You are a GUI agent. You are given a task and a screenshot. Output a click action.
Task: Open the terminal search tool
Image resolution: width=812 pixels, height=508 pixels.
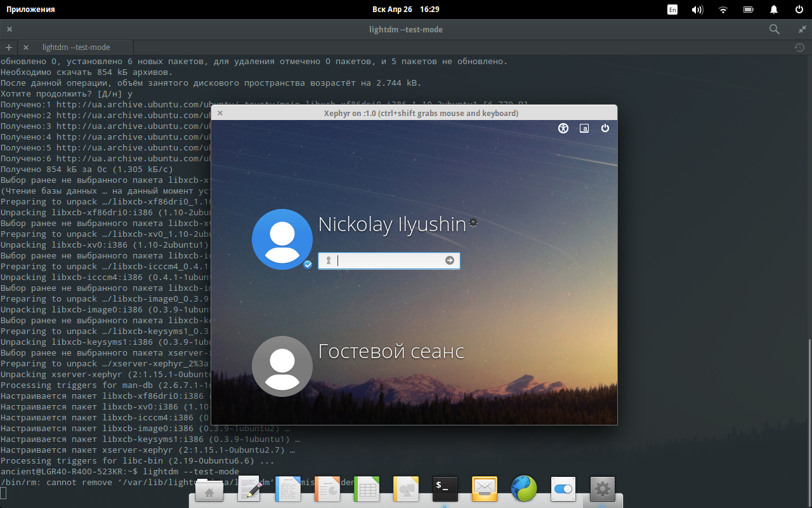click(775, 29)
